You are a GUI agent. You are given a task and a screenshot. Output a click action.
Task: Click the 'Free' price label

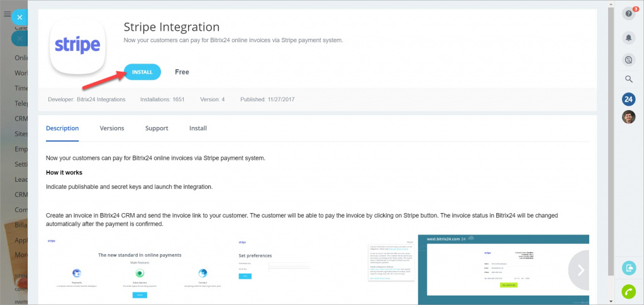(x=182, y=72)
